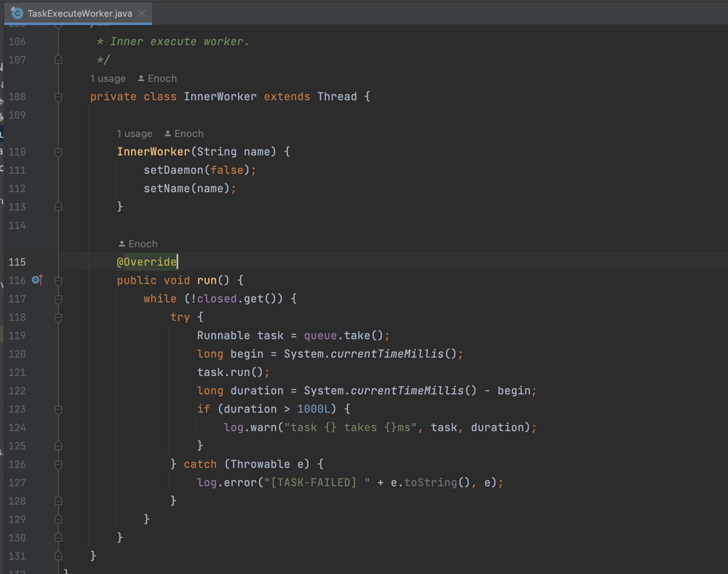This screenshot has height=574, width=728.
Task: Click line number 119 in the gutter
Action: point(17,336)
